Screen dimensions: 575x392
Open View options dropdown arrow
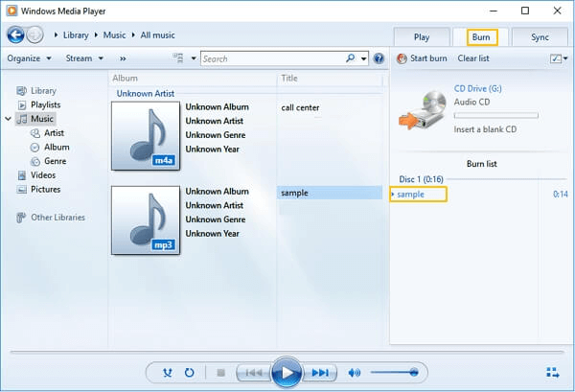[194, 58]
